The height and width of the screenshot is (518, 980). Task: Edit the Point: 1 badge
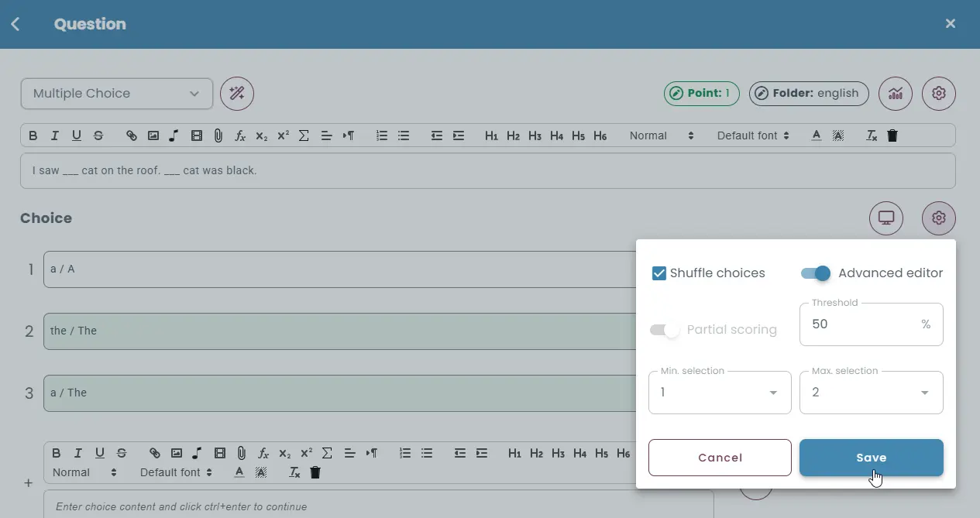[x=701, y=94]
